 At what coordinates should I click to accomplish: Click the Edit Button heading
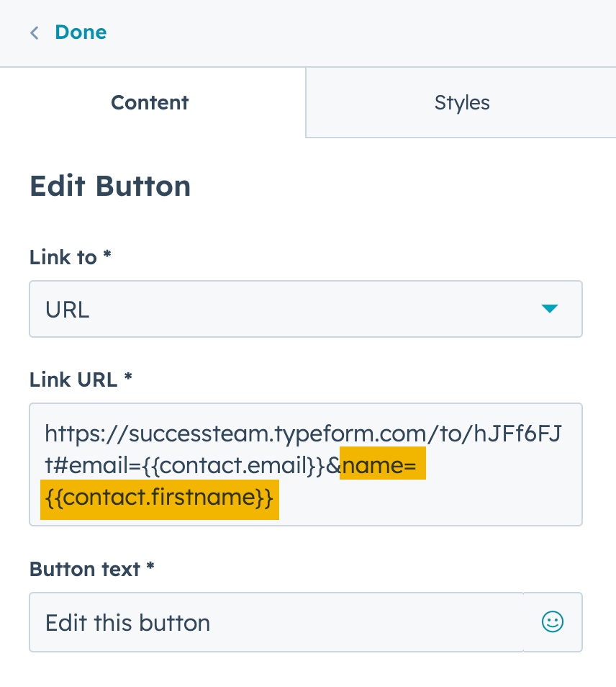(x=109, y=186)
